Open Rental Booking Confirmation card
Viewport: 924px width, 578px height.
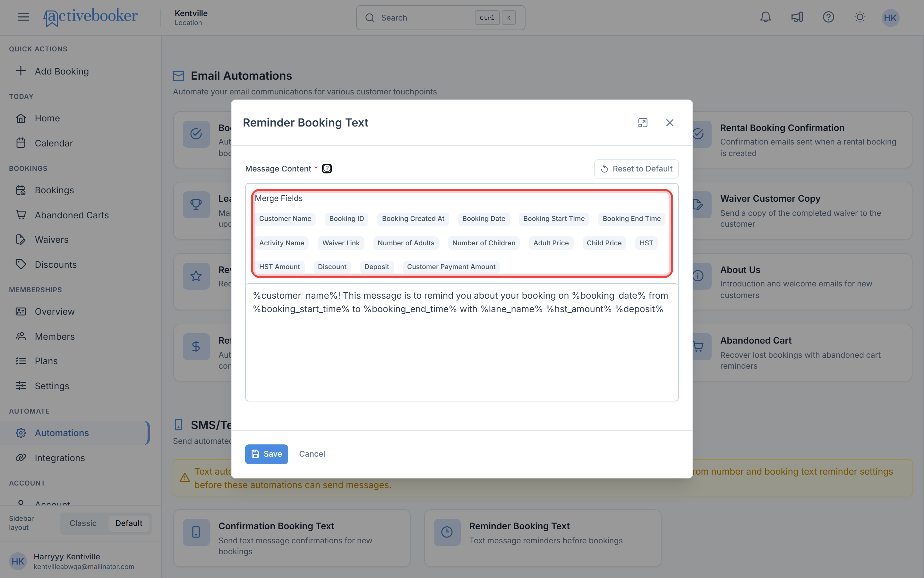point(802,140)
